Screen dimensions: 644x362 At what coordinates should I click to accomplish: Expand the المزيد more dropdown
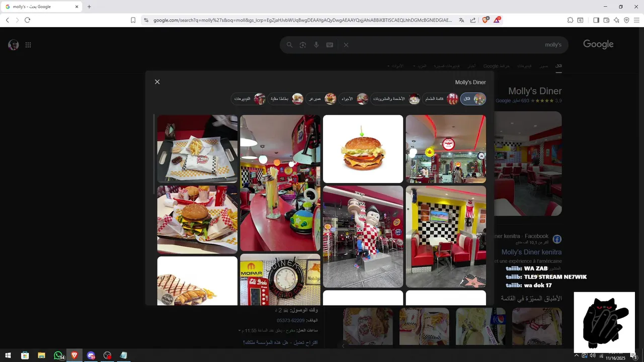click(420, 66)
